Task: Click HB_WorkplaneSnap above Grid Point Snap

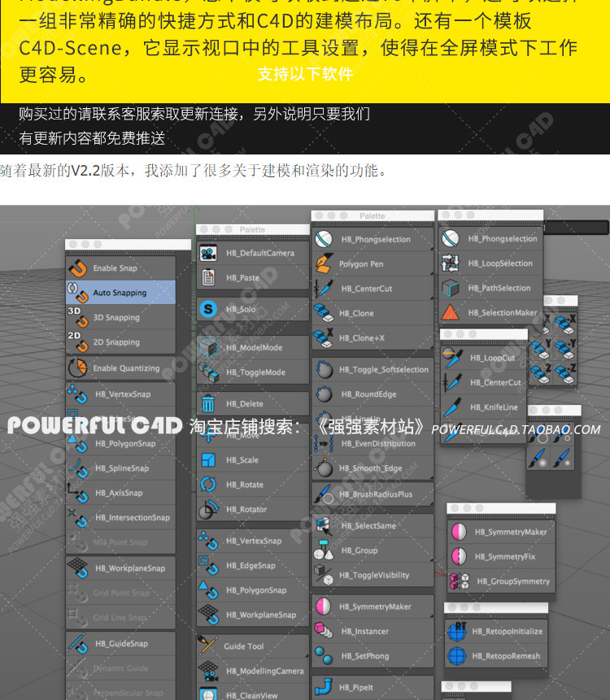Action: (x=120, y=567)
